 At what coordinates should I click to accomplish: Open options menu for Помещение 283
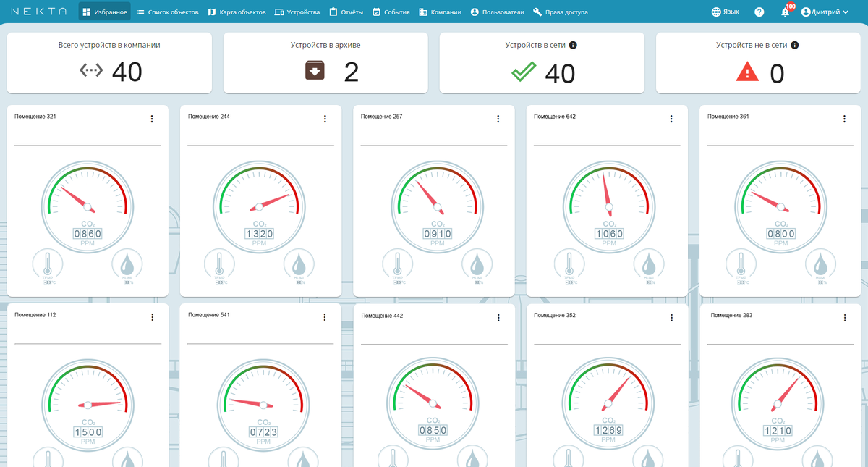click(845, 318)
